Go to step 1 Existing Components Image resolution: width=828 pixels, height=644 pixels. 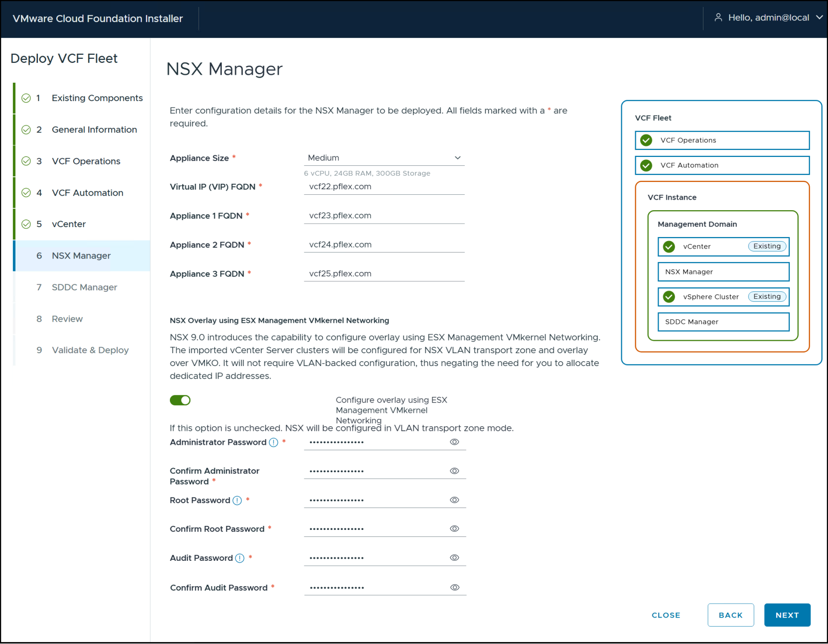click(82, 98)
